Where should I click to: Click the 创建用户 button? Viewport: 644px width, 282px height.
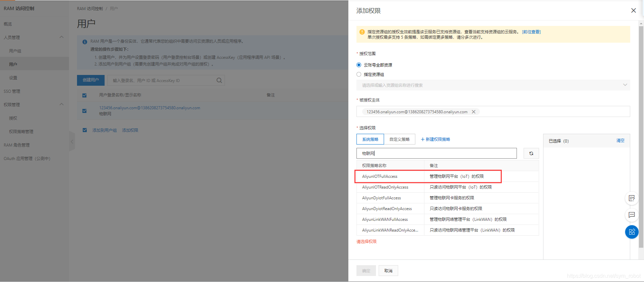tap(91, 80)
